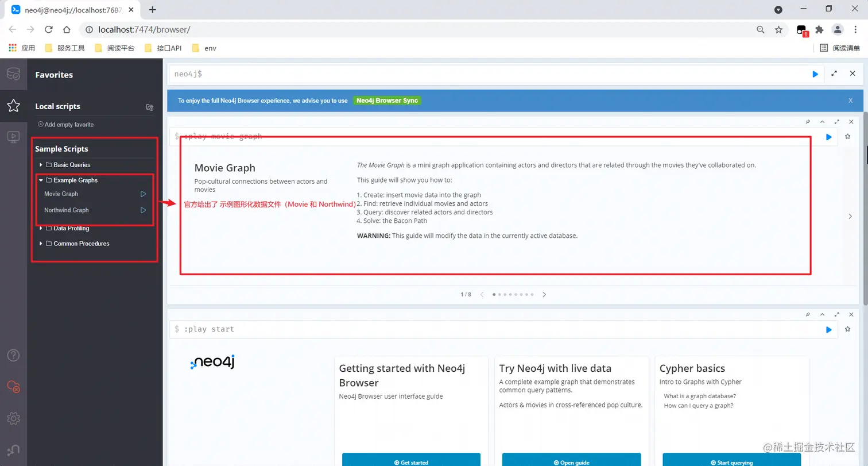This screenshot has height=466, width=868.
Task: Open the env bookmarks folder
Action: coord(204,48)
